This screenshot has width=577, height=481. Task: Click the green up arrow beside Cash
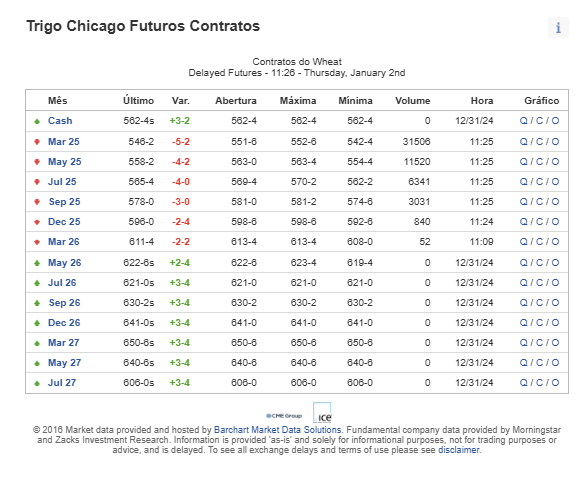pos(37,121)
